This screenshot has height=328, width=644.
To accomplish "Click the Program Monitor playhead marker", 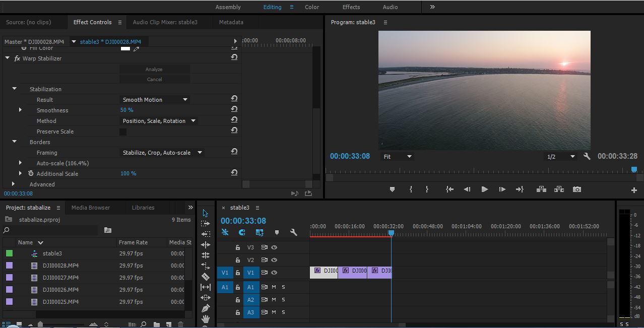I will pyautogui.click(x=634, y=170).
